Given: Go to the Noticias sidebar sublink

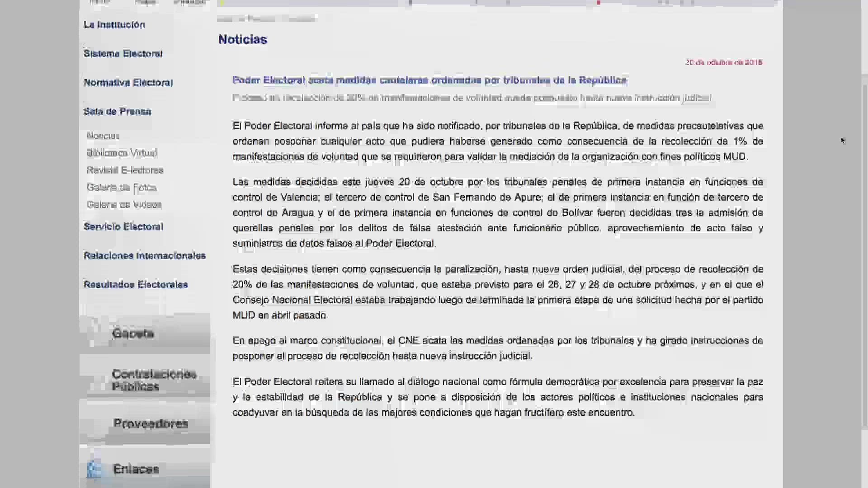Looking at the screenshot, I should point(103,136).
